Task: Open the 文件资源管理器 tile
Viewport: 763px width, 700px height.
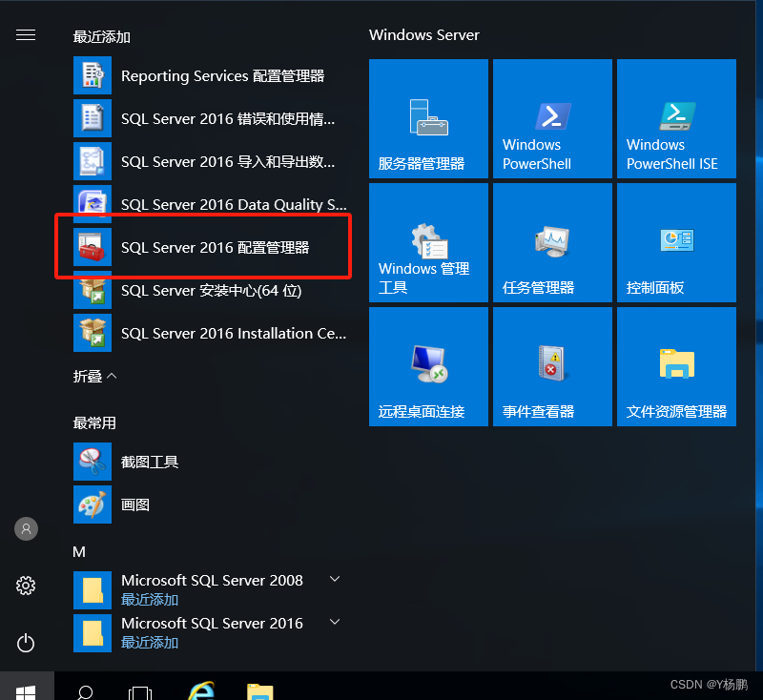Action: [x=676, y=367]
